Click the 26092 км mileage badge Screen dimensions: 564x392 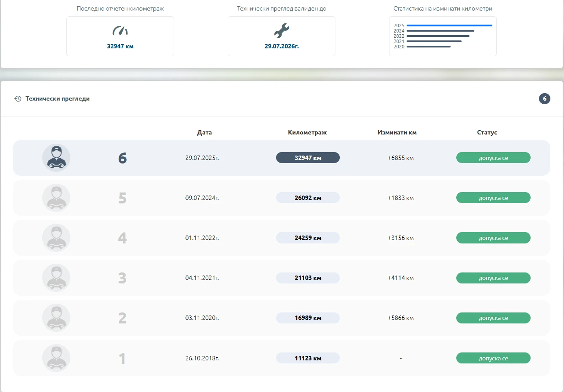click(x=308, y=198)
